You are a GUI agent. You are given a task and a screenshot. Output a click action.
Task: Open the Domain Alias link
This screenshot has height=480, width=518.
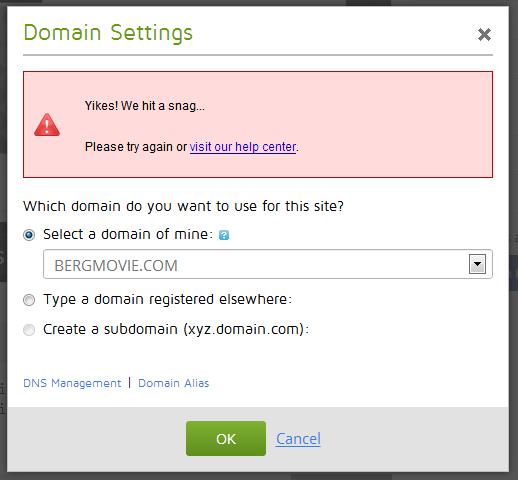click(x=173, y=383)
